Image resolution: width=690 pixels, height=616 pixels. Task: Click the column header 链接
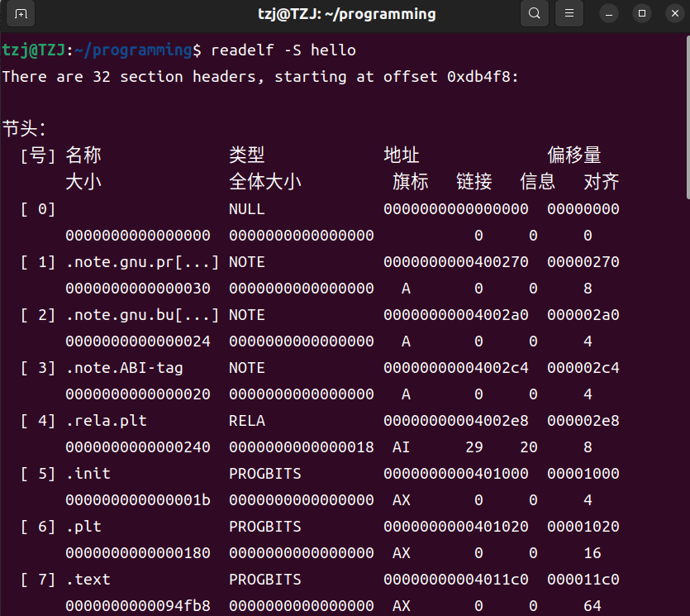474,181
